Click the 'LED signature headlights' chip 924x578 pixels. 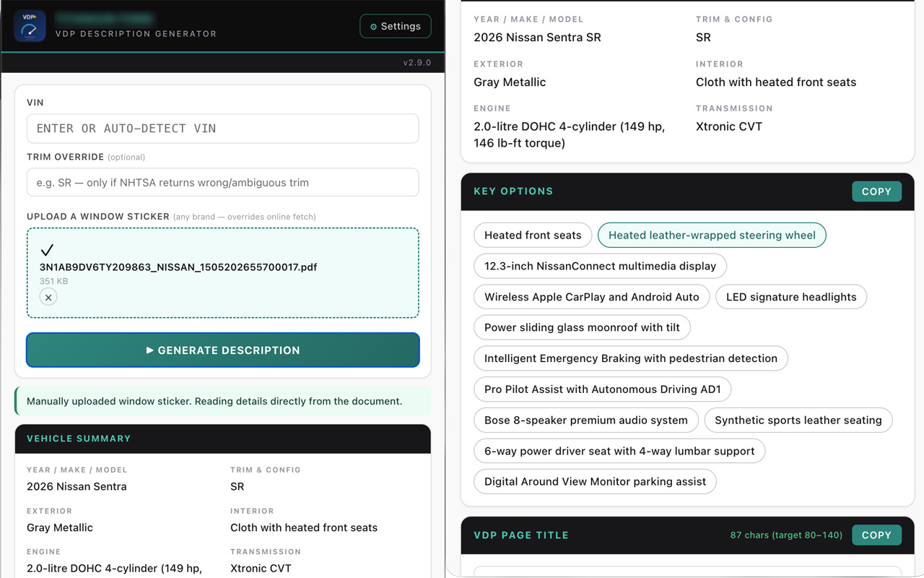pyautogui.click(x=791, y=297)
